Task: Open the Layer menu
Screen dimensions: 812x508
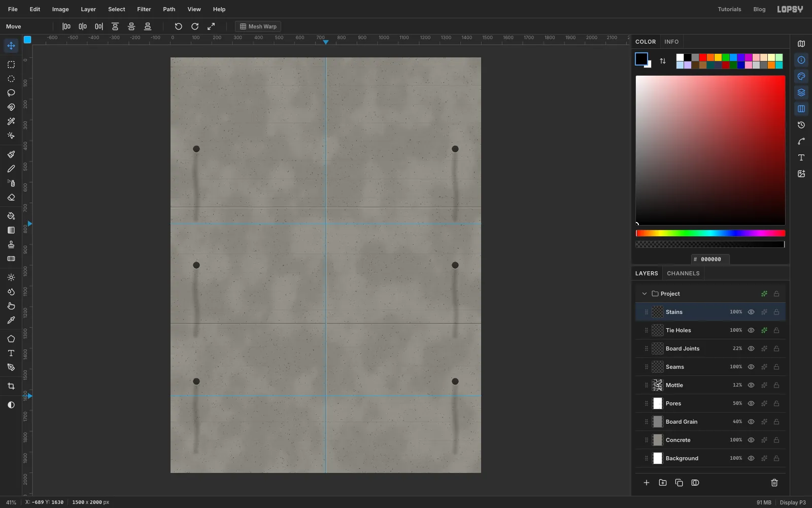Action: (88, 9)
